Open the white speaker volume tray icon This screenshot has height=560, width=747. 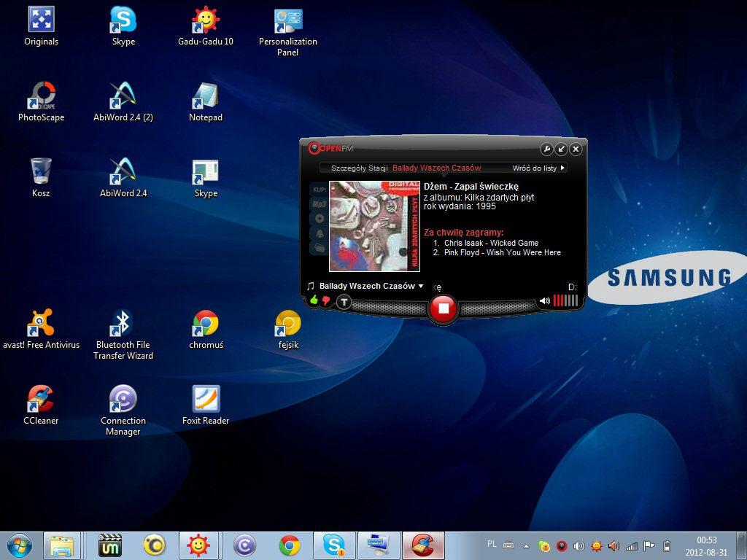click(x=578, y=545)
